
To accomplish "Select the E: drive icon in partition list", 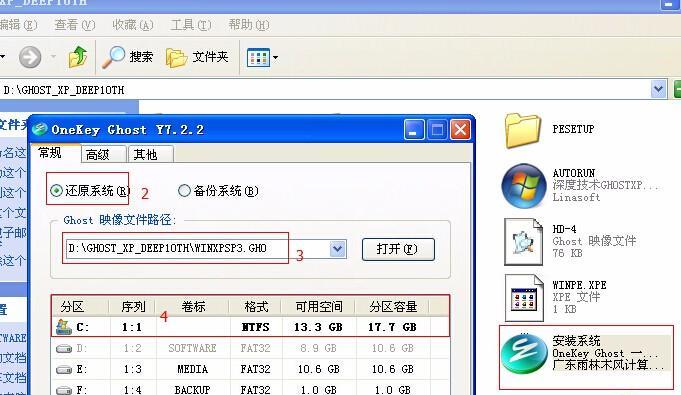I will click(64, 369).
